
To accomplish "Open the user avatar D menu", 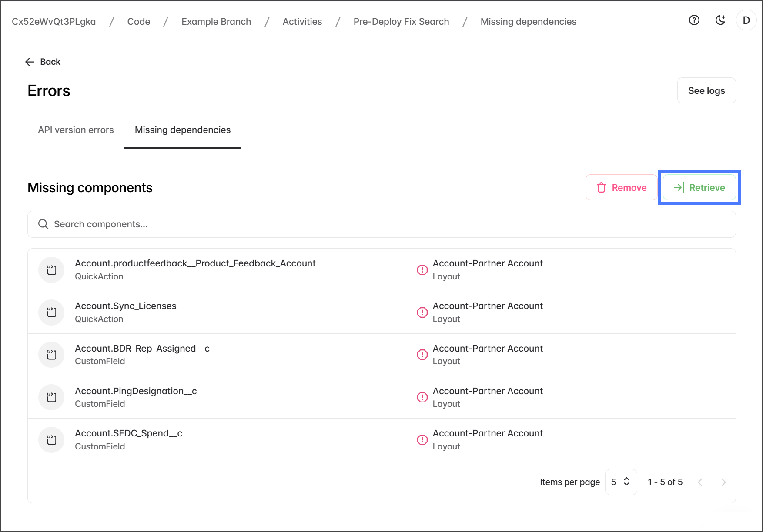I will 746,20.
